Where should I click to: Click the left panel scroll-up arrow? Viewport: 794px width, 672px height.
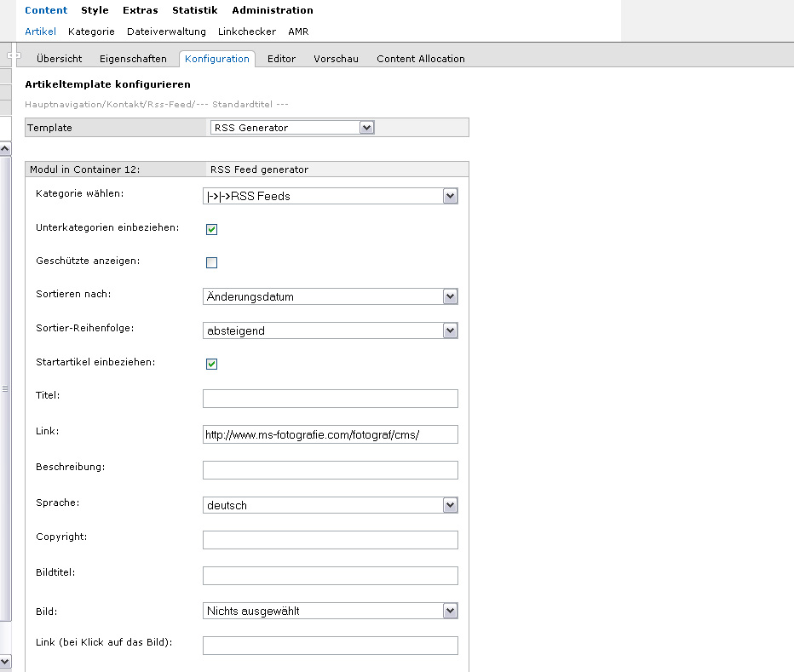pyautogui.click(x=5, y=150)
